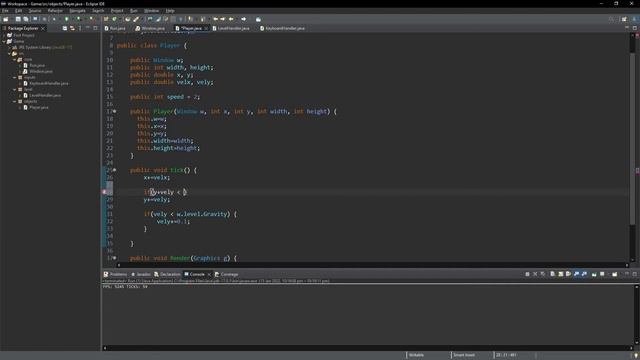
Task: Click the New Java Class toolbar icon
Action: (x=114, y=19)
